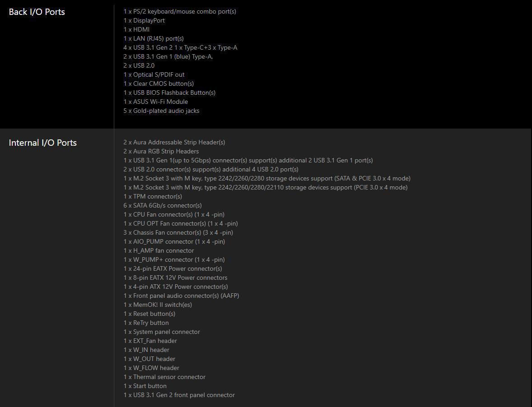Click the USB 3.1 Gen 2 Type-C+3 line
This screenshot has height=407, width=532.
pos(181,47)
